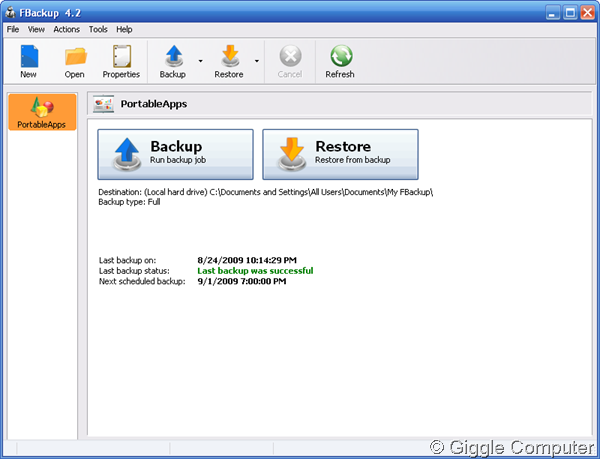Screen dimensions: 600x459
Task: Open the Actions menu
Action: (67, 29)
